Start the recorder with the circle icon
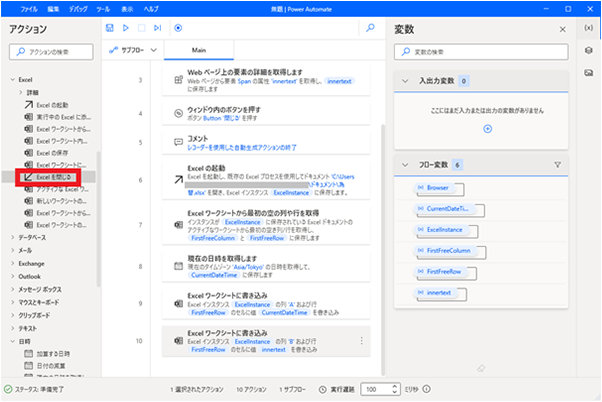This screenshot has width=602, height=402. 178,28
